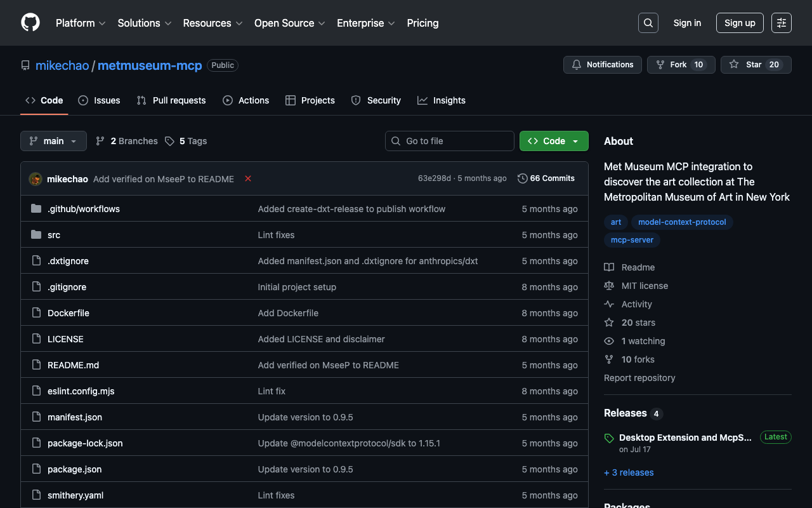Toggle Notifications for this repository
Image resolution: width=812 pixels, height=508 pixels.
603,65
